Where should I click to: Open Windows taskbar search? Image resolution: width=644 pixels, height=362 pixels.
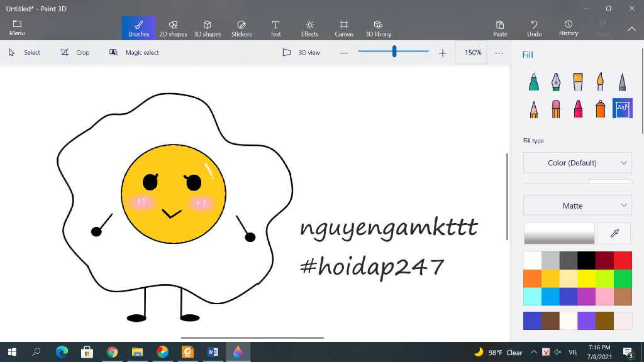36,352
